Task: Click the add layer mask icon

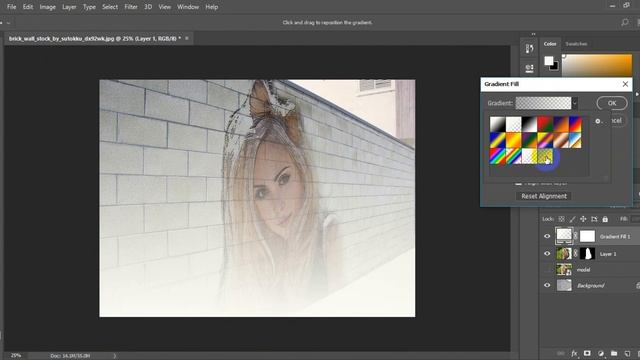Action: coord(587,353)
